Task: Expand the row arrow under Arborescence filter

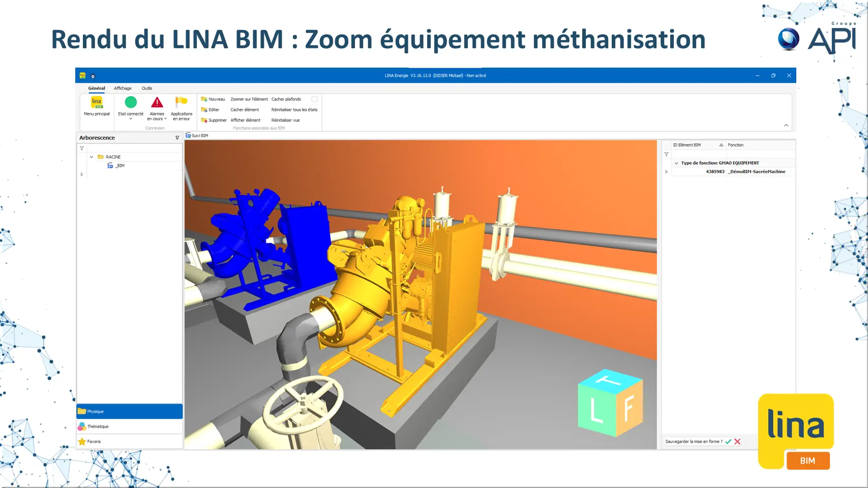Action: (x=82, y=174)
